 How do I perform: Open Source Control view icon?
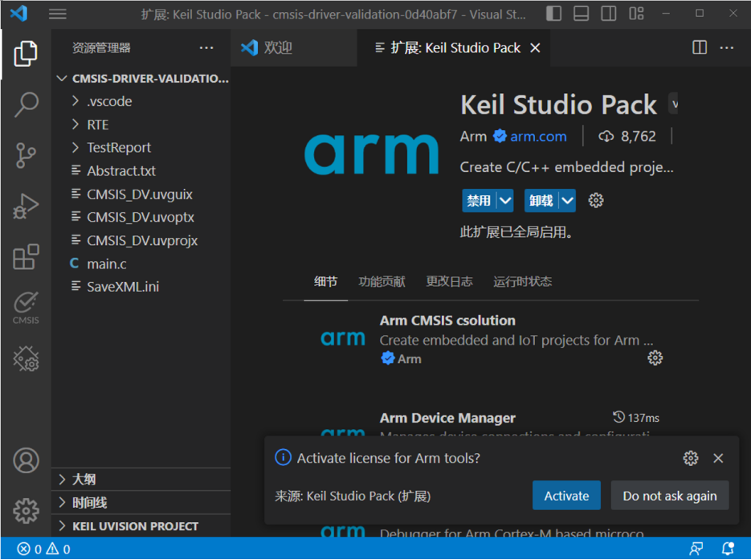pyautogui.click(x=26, y=155)
